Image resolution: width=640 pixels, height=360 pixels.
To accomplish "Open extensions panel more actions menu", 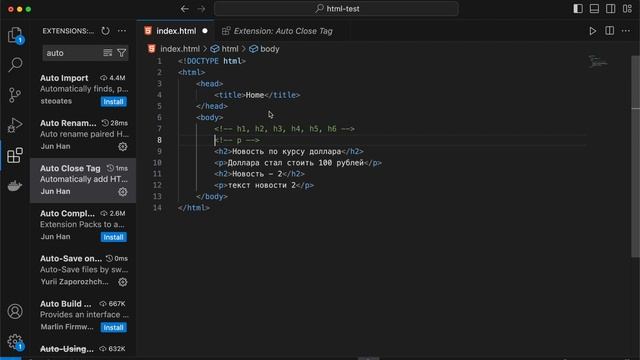I will click(x=122, y=31).
